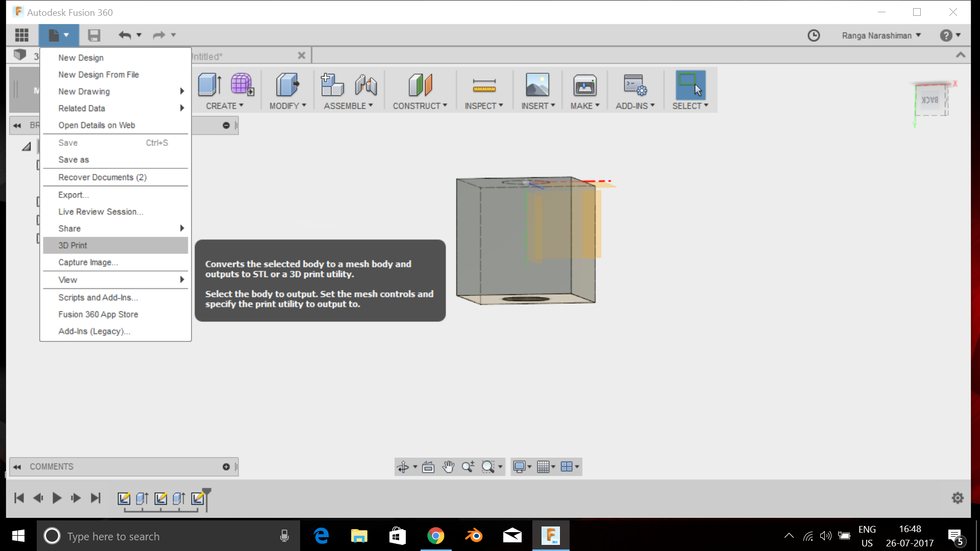Expand the Share submenu arrow
Screen dimensions: 980x551
coord(182,228)
